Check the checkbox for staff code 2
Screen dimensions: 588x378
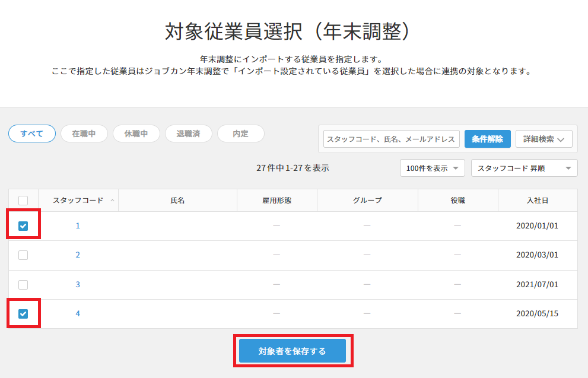click(23, 255)
